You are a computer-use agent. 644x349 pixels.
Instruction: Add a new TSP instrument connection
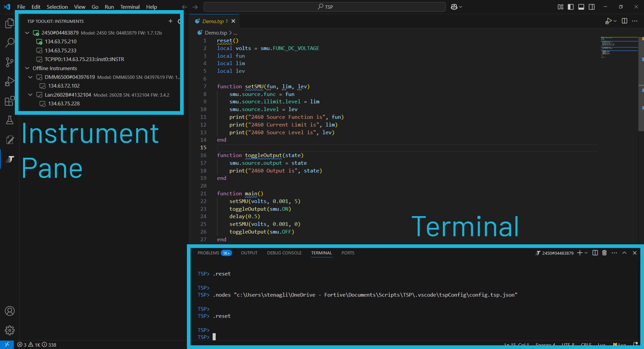pos(170,21)
